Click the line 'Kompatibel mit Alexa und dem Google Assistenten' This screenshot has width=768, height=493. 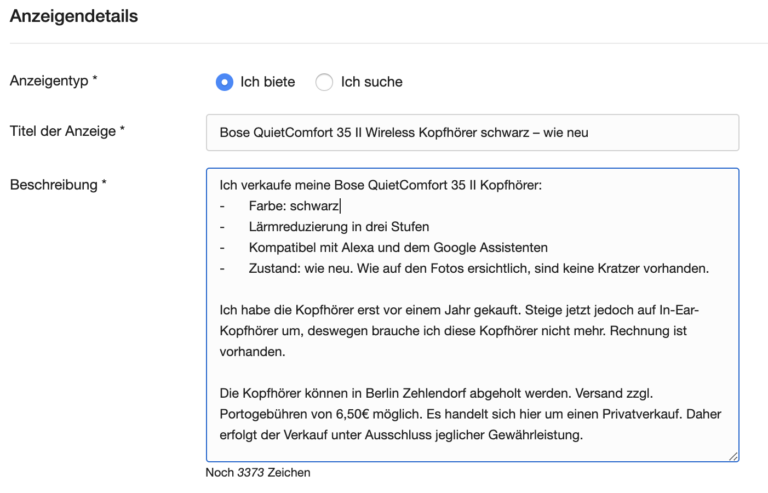[x=398, y=248]
